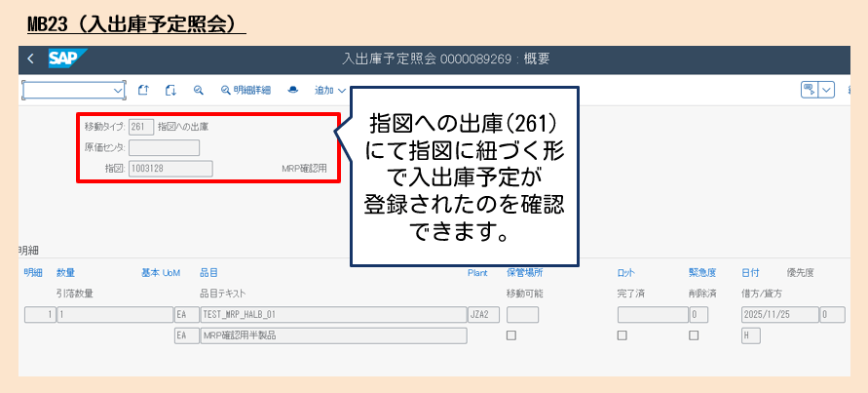
Task: Click the 緊急度 field showing 0
Action: tap(698, 315)
